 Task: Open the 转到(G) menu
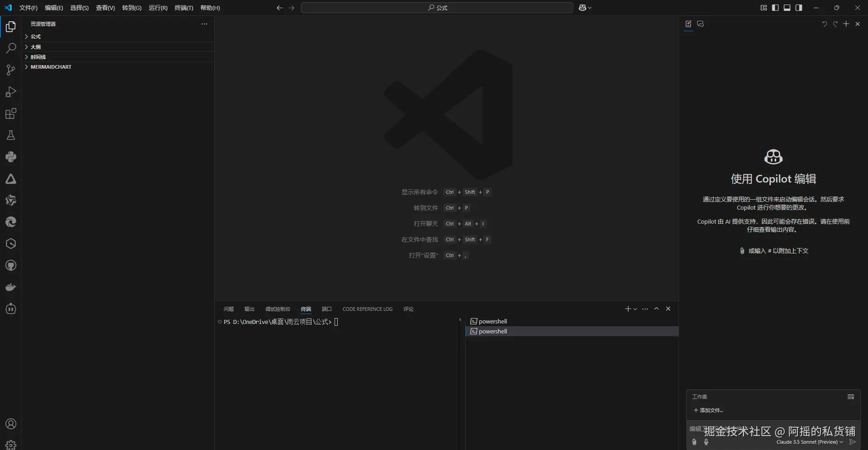click(132, 8)
